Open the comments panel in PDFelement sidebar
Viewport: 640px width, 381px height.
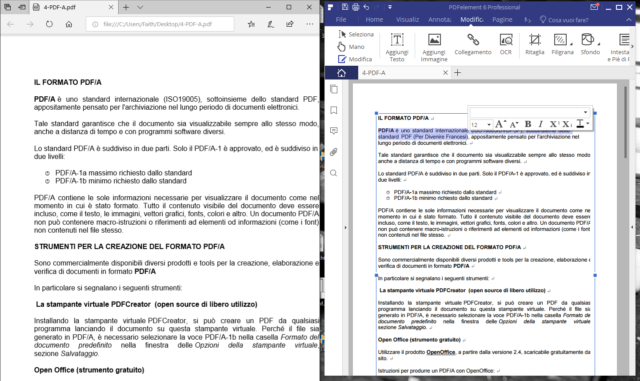click(x=334, y=131)
